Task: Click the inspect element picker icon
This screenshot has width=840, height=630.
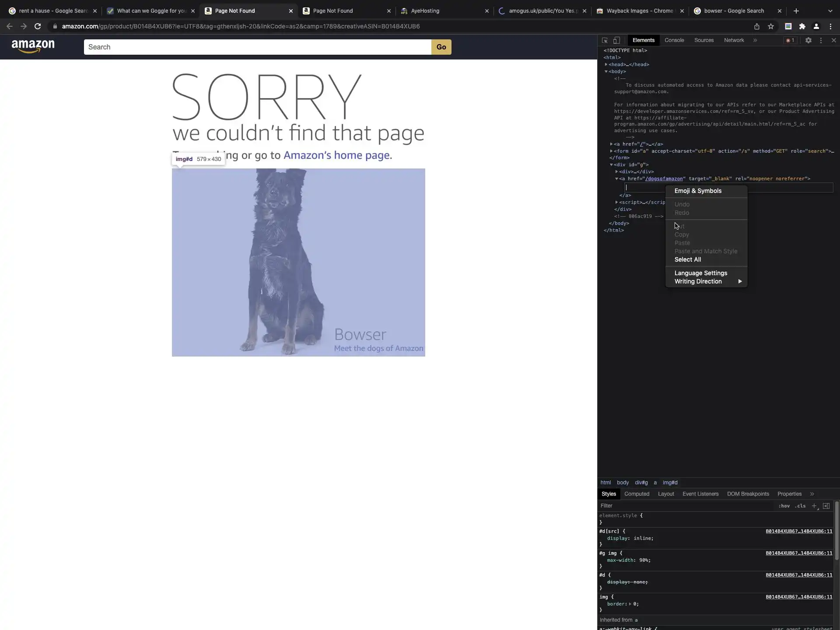Action: pos(605,40)
